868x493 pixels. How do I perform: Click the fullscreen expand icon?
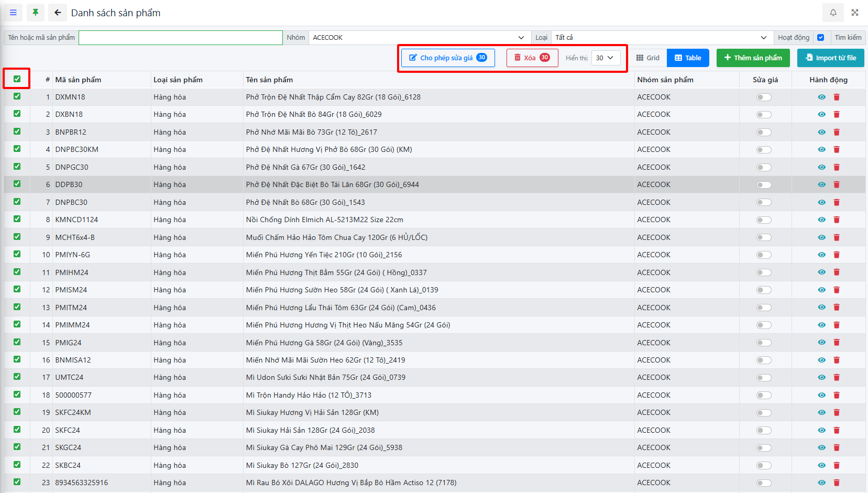click(855, 13)
